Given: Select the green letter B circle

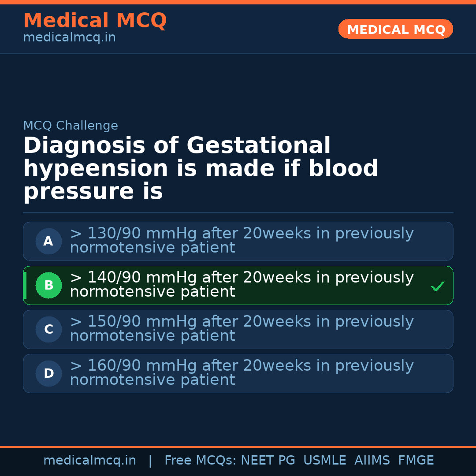Looking at the screenshot, I should [x=48, y=286].
